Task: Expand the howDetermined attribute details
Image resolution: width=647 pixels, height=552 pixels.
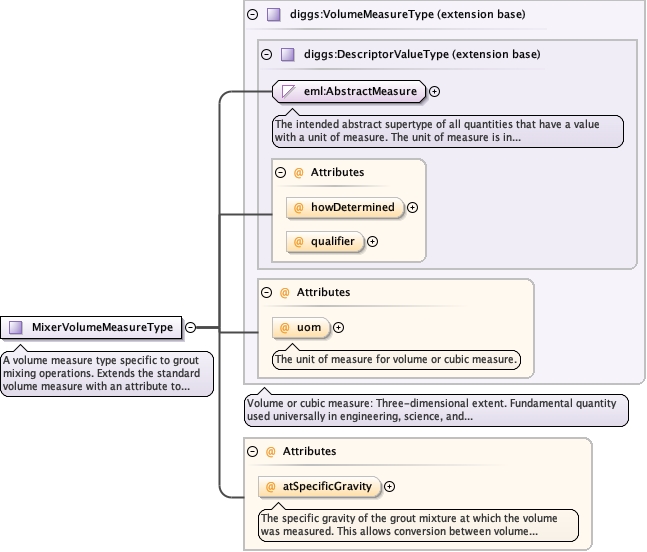Action: click(413, 208)
